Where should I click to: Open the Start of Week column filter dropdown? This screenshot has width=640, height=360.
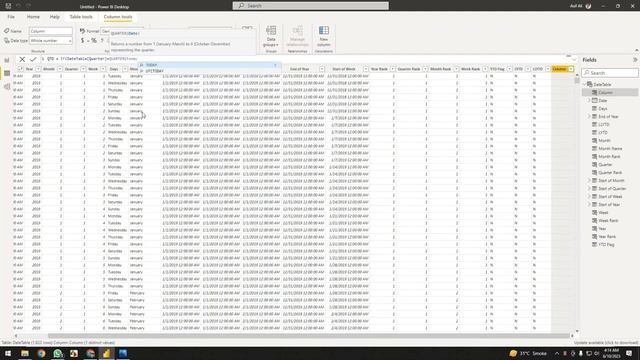tap(366, 69)
